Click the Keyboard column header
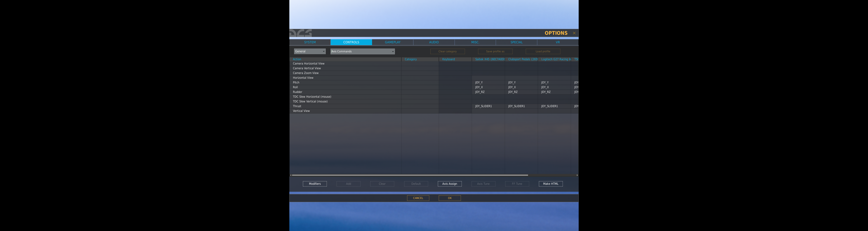 pos(455,59)
